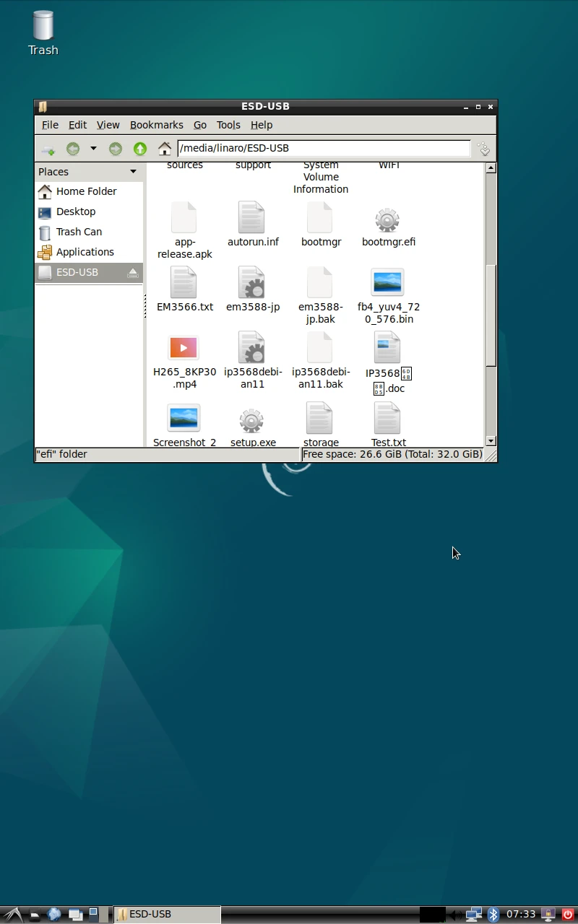
Task: Go forward to next folder
Action: (116, 149)
